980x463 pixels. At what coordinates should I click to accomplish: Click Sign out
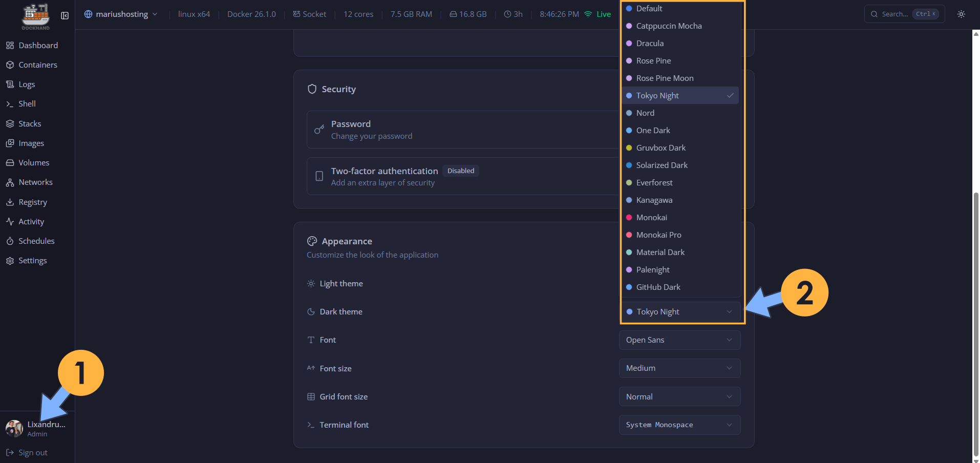pos(32,453)
